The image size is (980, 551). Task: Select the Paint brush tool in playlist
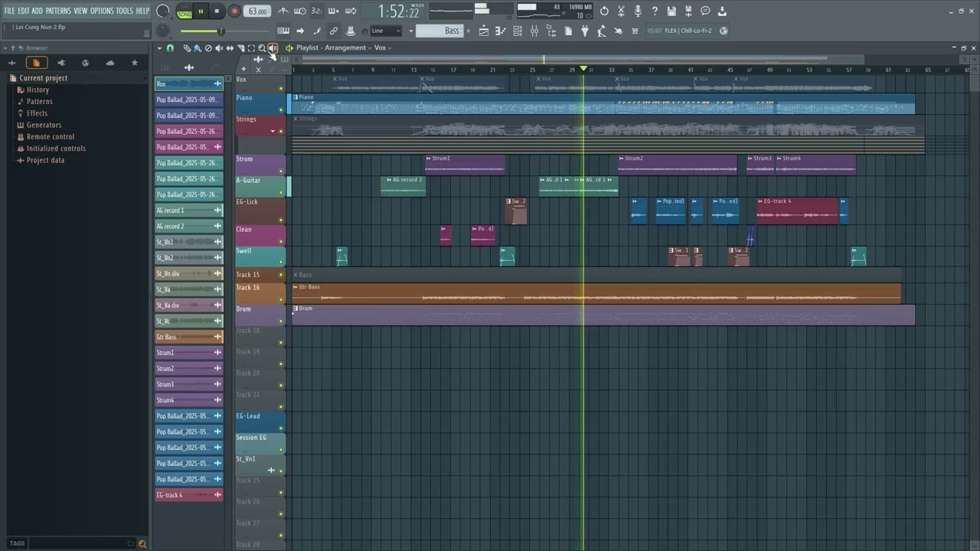(x=197, y=48)
